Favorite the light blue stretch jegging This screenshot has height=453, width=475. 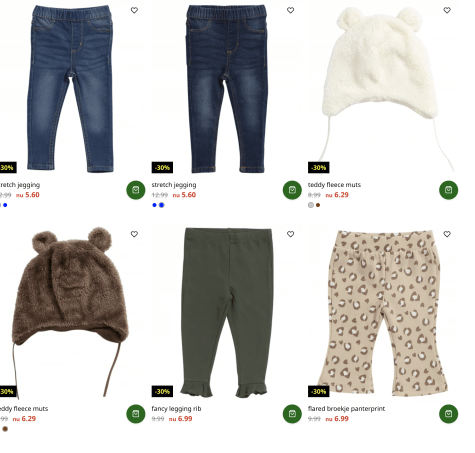(134, 10)
